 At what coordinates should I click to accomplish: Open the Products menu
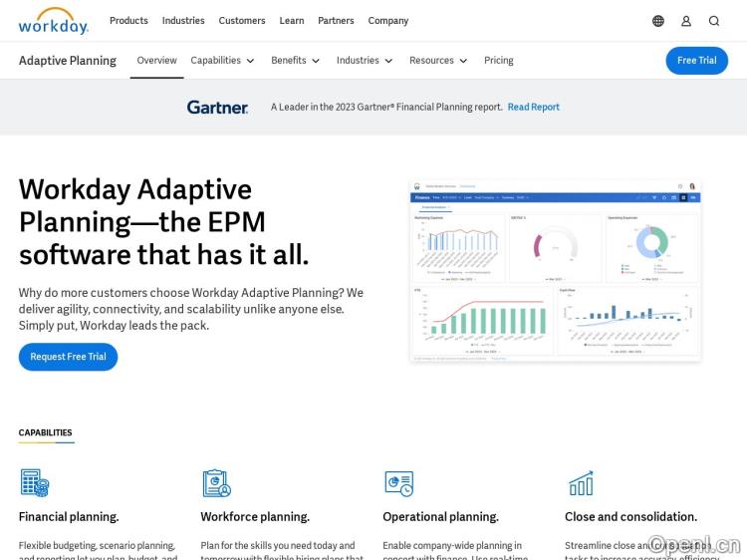[x=128, y=21]
